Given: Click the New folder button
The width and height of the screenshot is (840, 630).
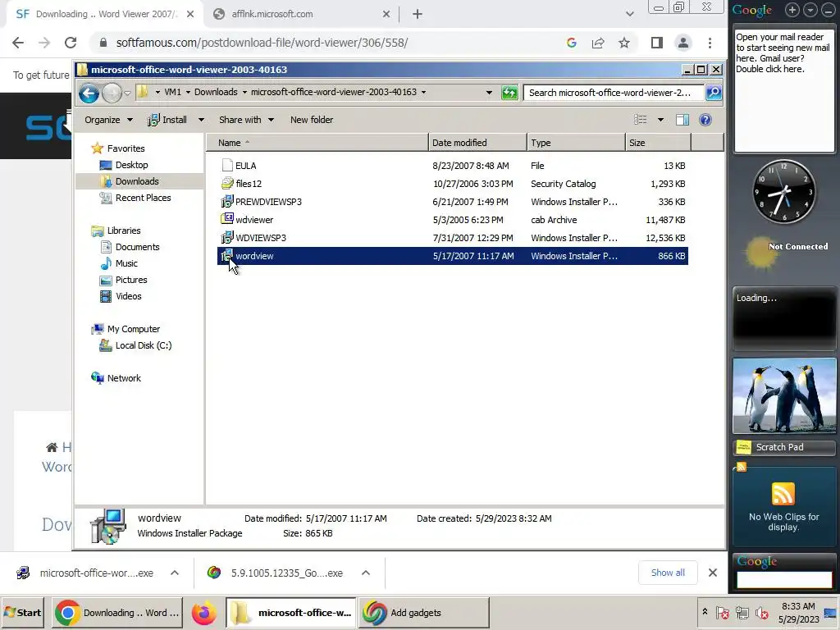Looking at the screenshot, I should [x=312, y=120].
